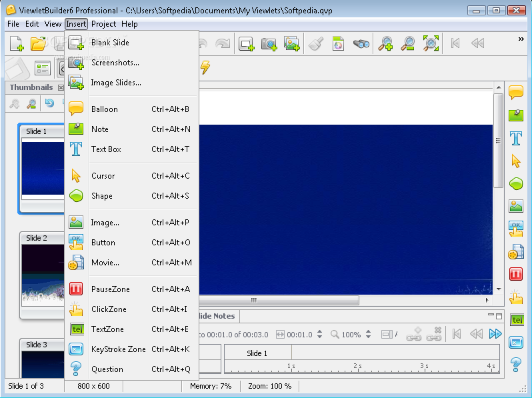Increase the timeline duration stepper
Image resolution: width=532 pixels, height=398 pixels.
[319, 332]
